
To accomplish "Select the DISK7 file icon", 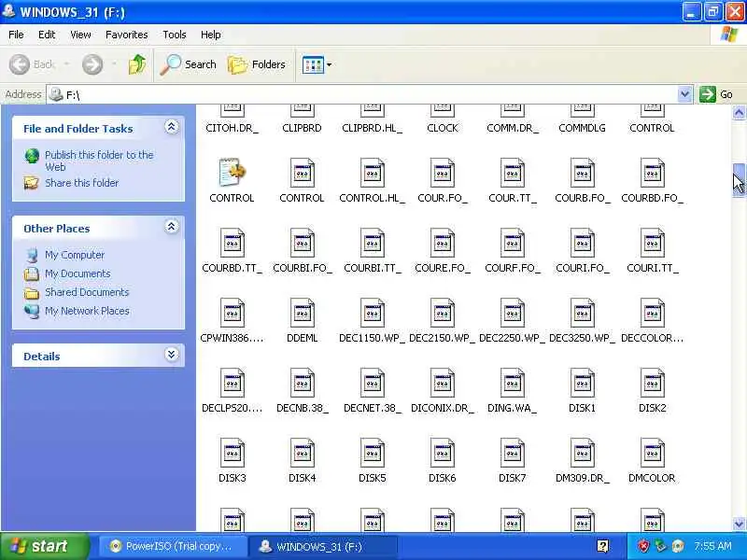I will click(512, 453).
